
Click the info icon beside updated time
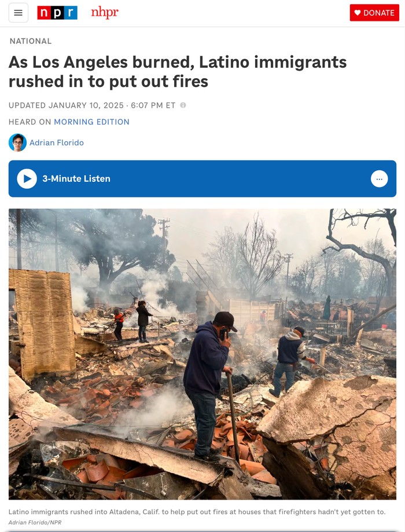(x=183, y=105)
